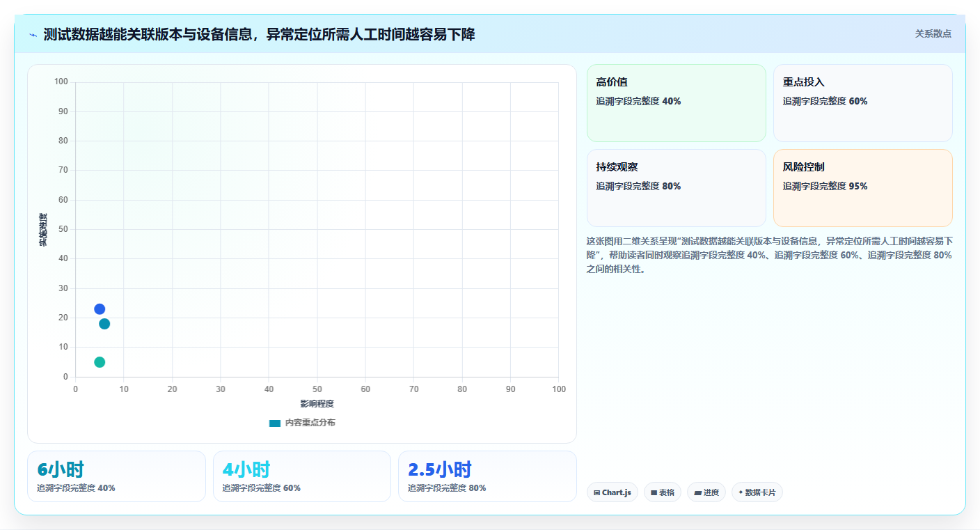The width and height of the screenshot is (980, 530).
Task: Select the 4小时 stat card
Action: (x=302, y=476)
